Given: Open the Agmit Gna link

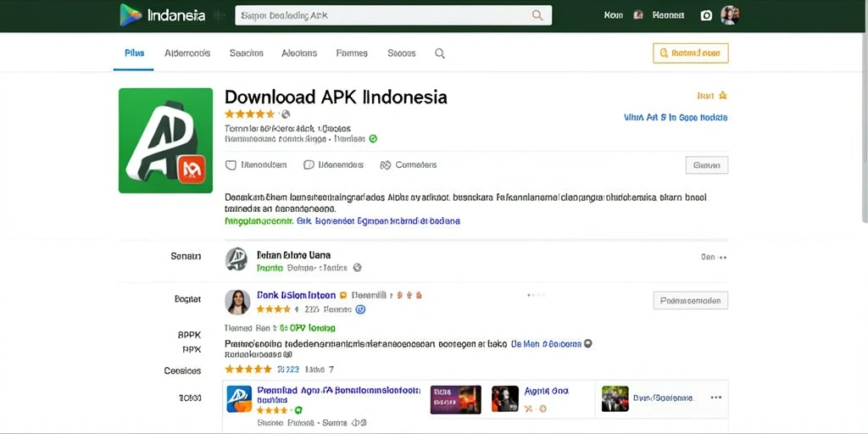Looking at the screenshot, I should (x=547, y=391).
